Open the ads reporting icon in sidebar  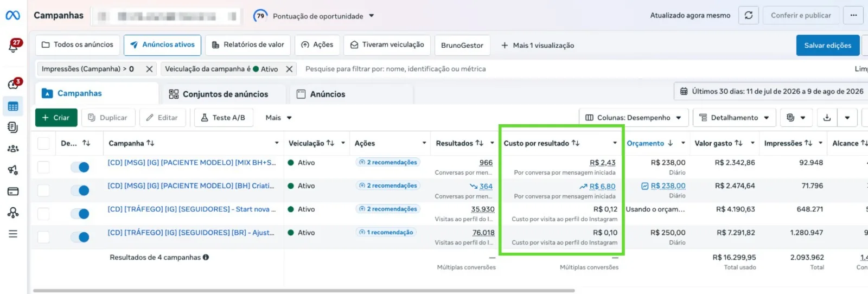point(13,127)
